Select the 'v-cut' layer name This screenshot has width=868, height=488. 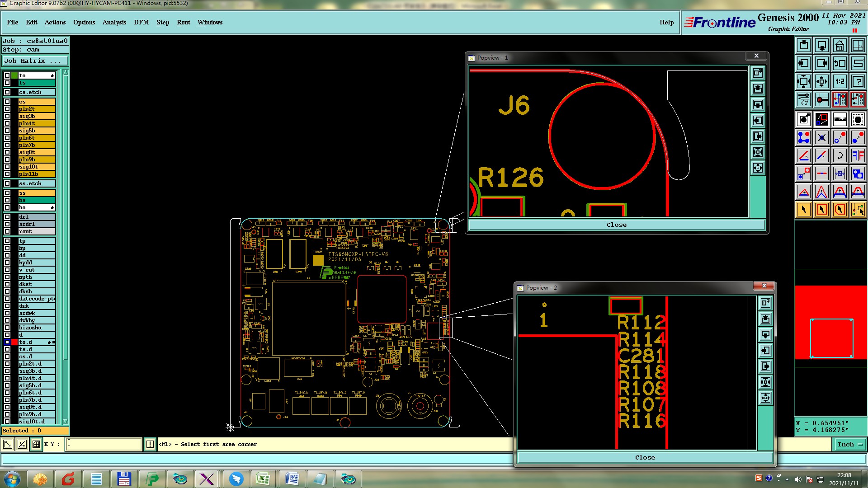(37, 270)
